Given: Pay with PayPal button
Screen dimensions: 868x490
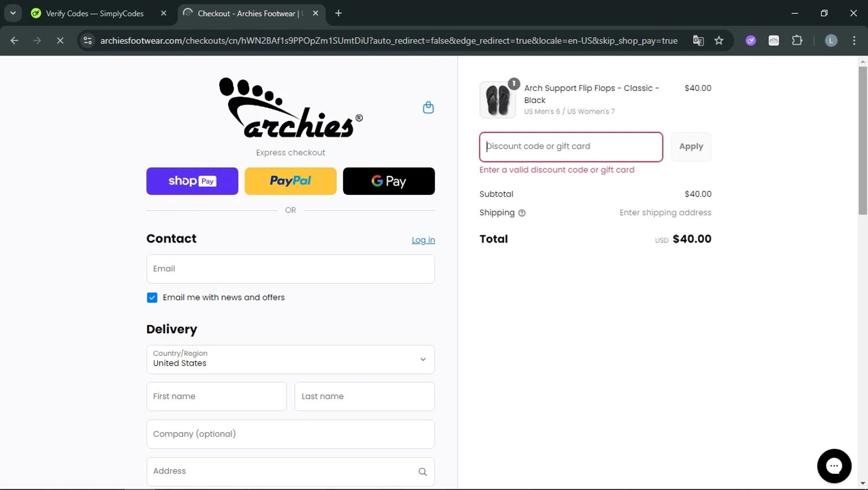Looking at the screenshot, I should [290, 181].
